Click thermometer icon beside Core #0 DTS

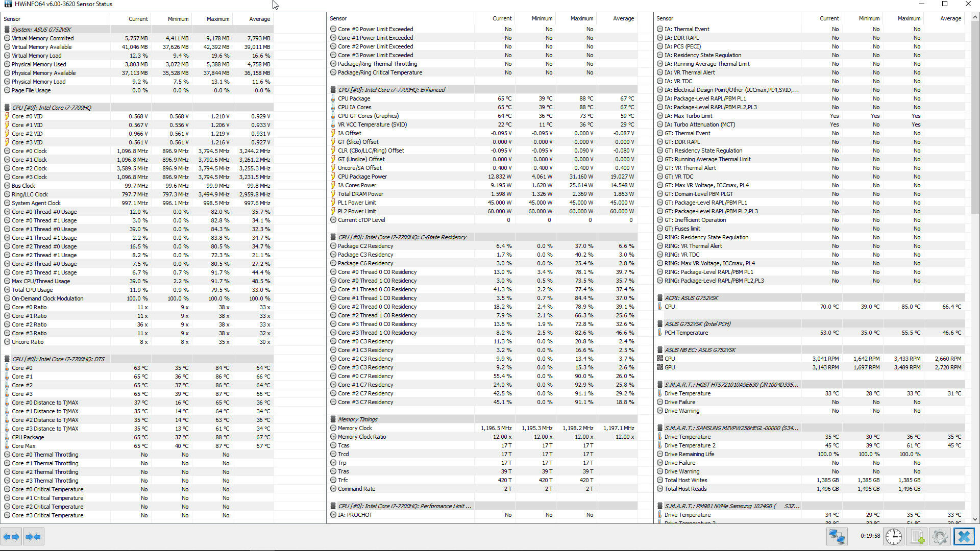[x=7, y=368]
